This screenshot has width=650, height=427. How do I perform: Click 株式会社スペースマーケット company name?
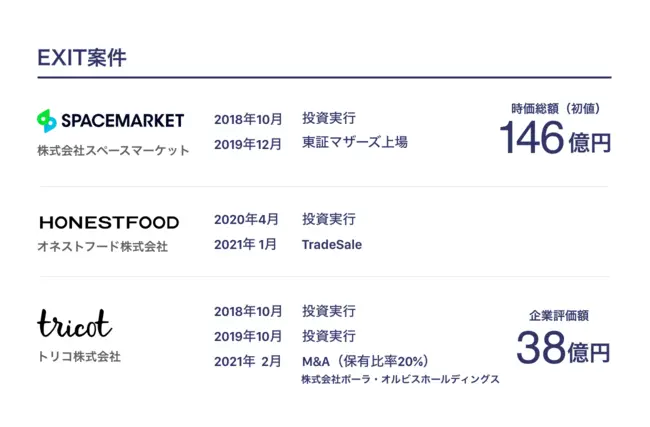113,150
